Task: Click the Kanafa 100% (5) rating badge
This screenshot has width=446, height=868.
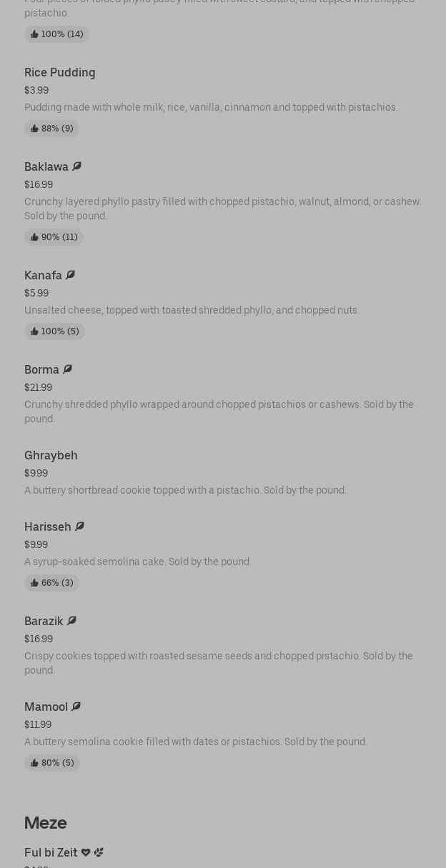Action: coord(54,331)
